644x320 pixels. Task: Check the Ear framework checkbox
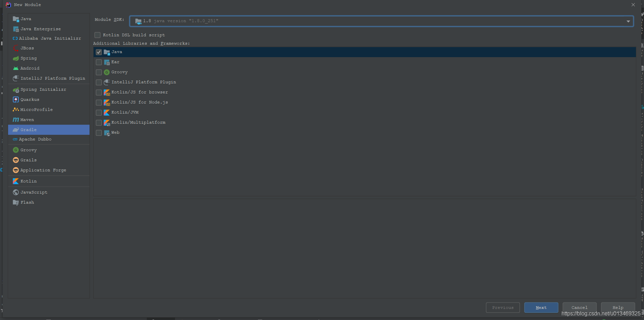click(99, 62)
